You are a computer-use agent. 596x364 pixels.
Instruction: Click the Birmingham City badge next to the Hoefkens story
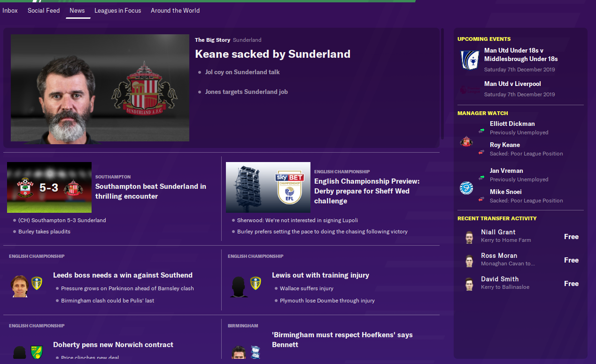(255, 352)
